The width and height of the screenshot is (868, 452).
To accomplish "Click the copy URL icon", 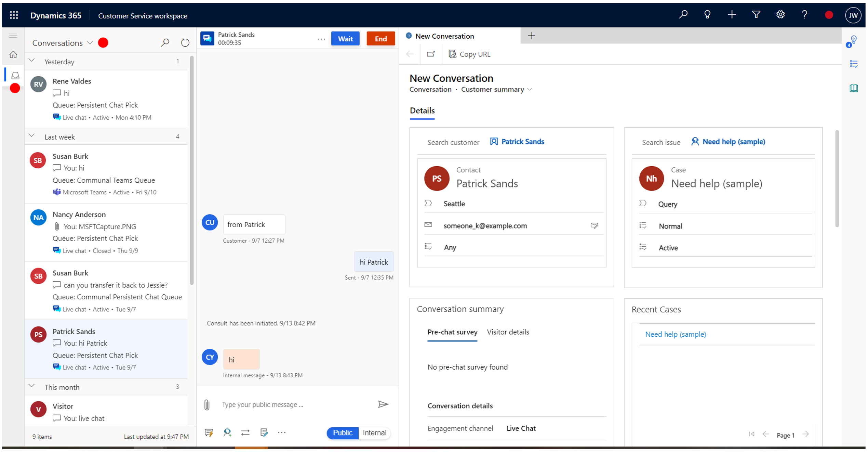I will [x=454, y=53].
